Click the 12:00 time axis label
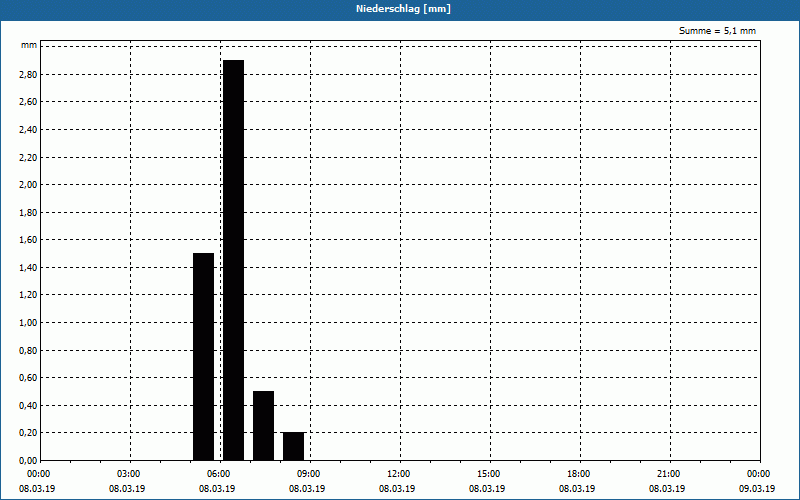 (x=398, y=474)
